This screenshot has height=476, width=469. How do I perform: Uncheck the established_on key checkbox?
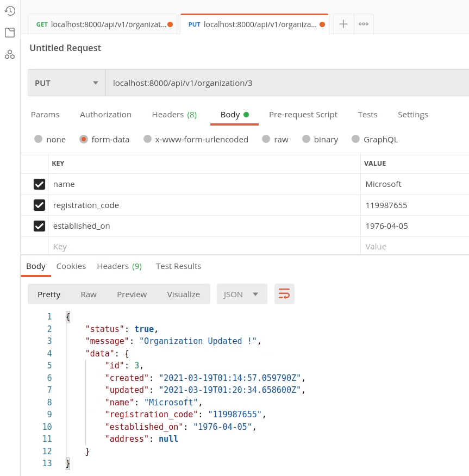click(39, 226)
